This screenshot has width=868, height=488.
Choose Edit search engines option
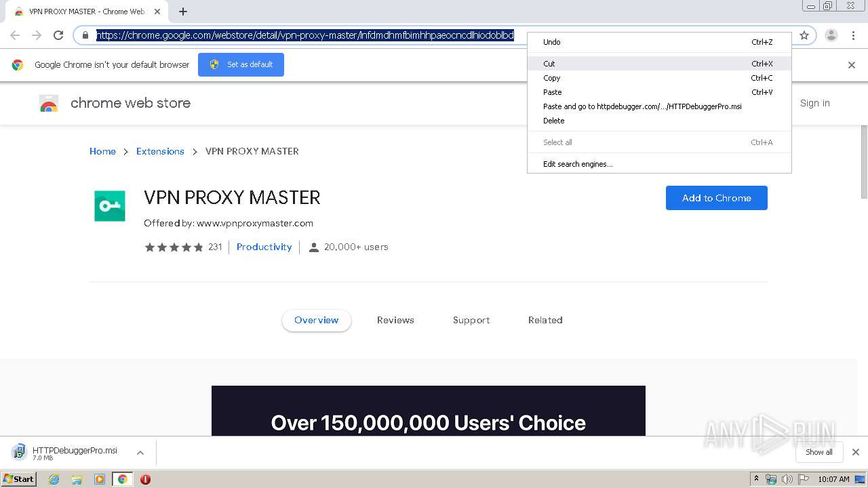659,164
